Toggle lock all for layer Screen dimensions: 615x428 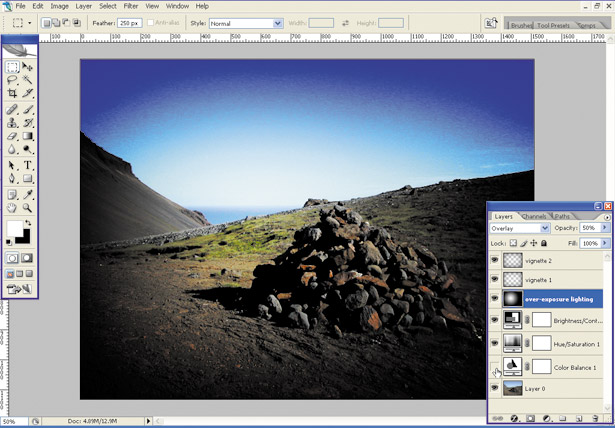coord(544,243)
